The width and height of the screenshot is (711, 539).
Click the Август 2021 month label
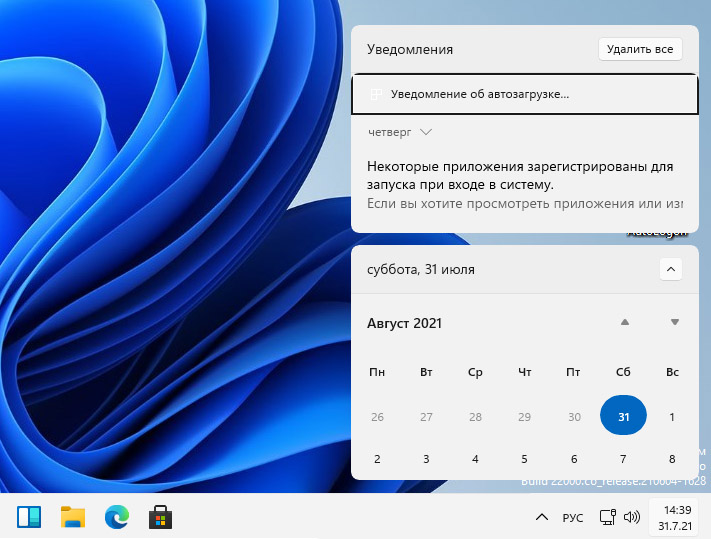pyautogui.click(x=404, y=323)
